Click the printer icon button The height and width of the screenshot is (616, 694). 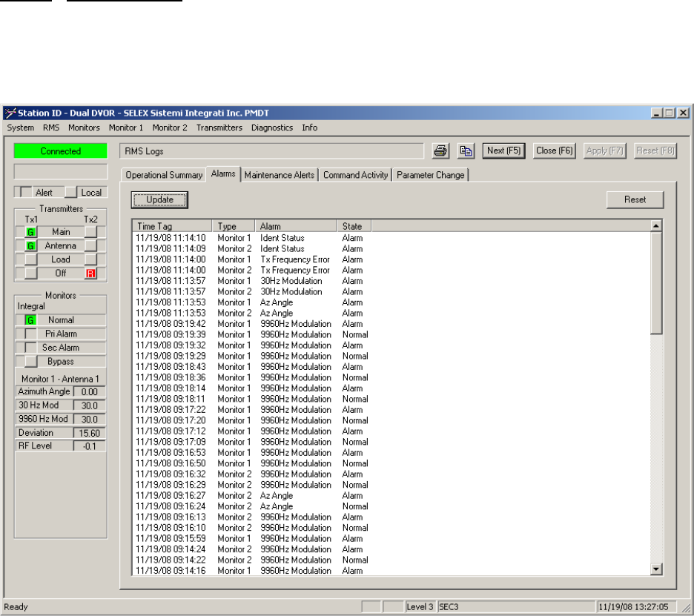[440, 151]
